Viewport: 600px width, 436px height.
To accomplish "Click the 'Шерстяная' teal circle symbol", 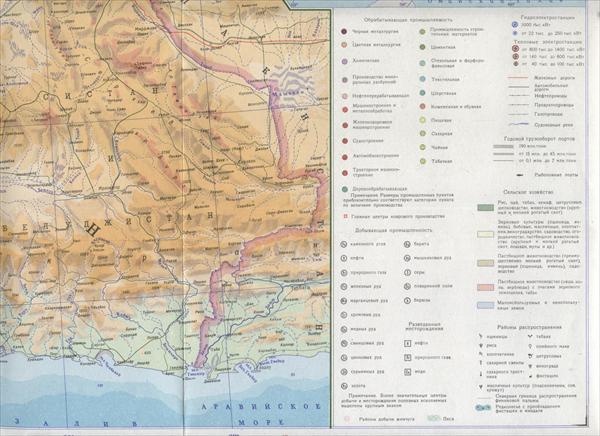I will tap(422, 93).
